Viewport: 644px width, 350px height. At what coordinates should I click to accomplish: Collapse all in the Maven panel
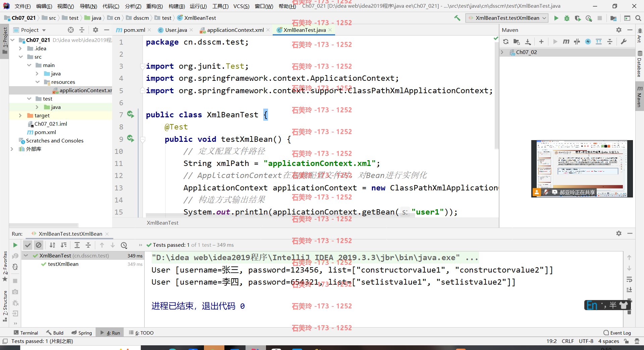pyautogui.click(x=610, y=42)
